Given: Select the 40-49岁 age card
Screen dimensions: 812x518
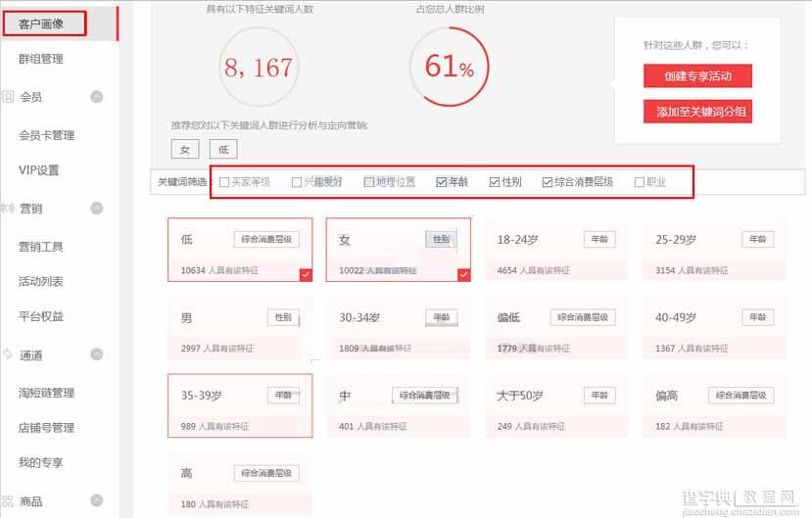Looking at the screenshot, I should tap(714, 328).
